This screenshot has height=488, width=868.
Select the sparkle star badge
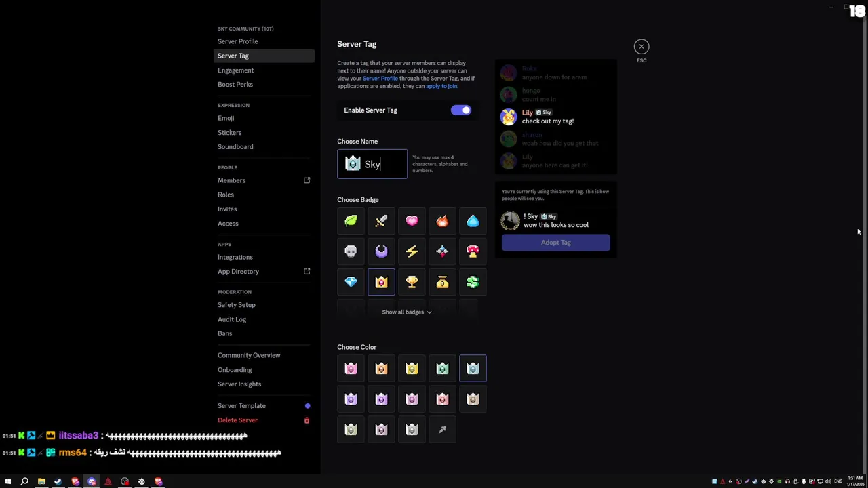pos(442,251)
